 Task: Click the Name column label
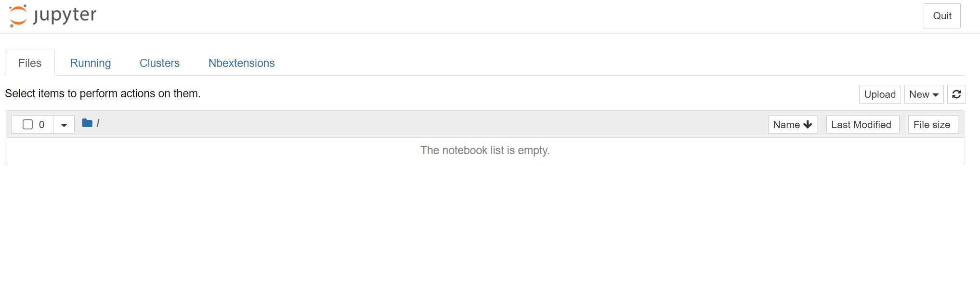tap(786, 125)
